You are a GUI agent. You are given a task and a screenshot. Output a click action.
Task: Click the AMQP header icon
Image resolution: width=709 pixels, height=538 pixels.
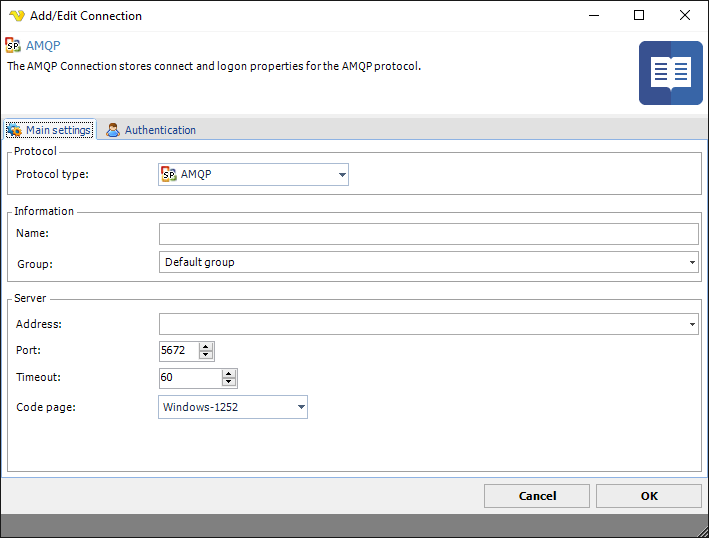tap(13, 45)
